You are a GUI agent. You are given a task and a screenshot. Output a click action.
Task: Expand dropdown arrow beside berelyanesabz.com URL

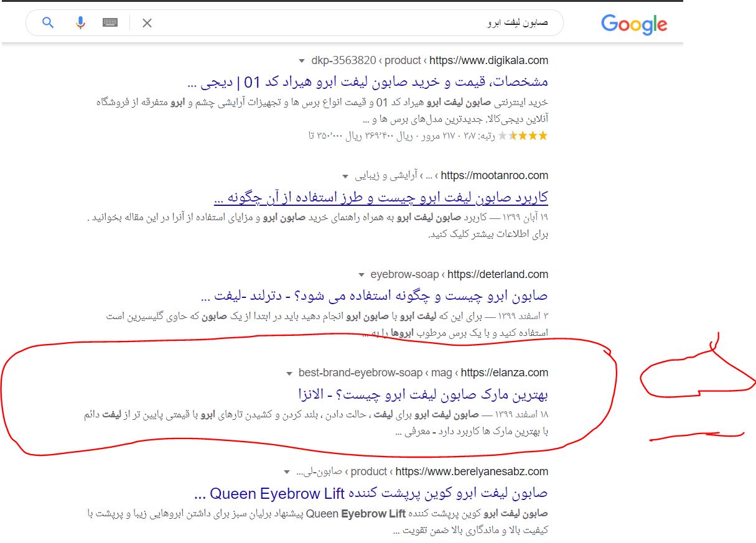(x=286, y=471)
